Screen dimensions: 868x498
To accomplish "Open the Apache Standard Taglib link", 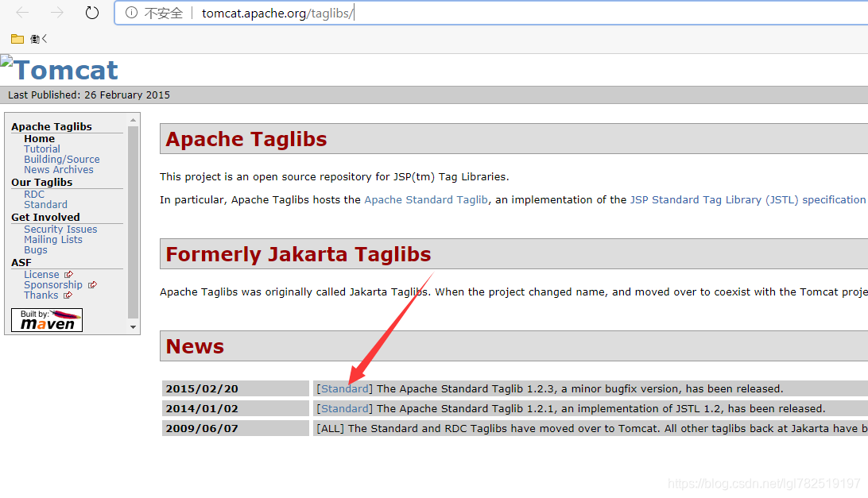I will tap(426, 199).
